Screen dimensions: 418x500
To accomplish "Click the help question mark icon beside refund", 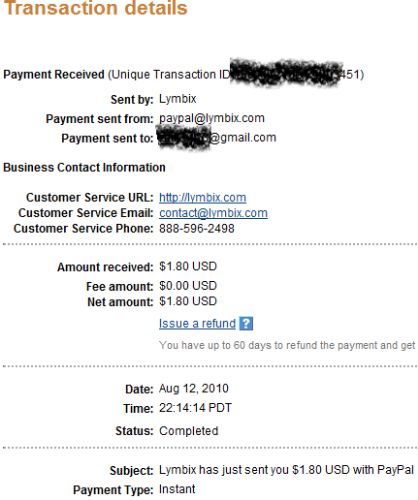I will coord(246,324).
